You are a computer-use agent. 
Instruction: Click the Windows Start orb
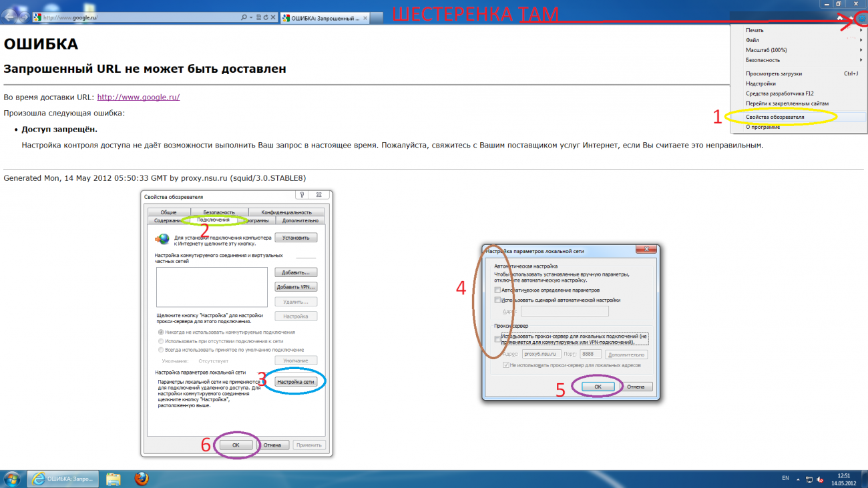(12, 479)
